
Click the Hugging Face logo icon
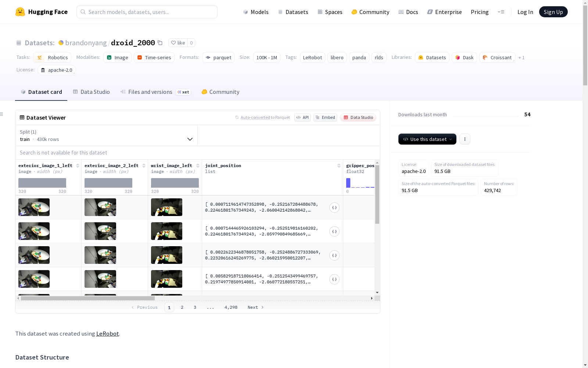(20, 12)
